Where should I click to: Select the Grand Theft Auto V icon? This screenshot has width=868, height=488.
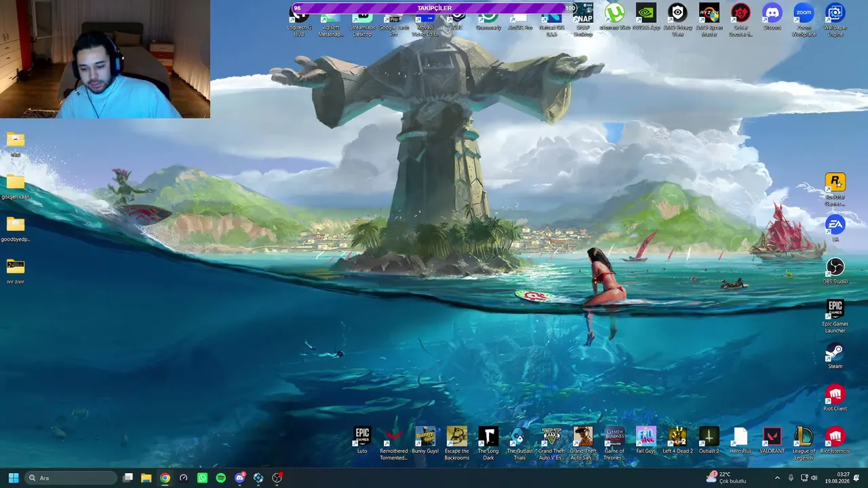point(551,444)
